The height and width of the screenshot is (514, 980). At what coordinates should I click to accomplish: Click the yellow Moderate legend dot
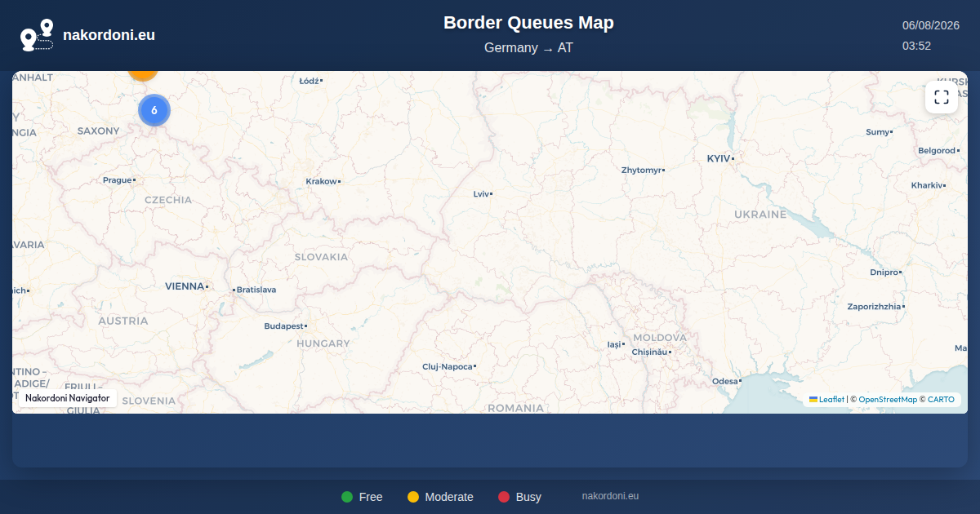click(x=413, y=497)
